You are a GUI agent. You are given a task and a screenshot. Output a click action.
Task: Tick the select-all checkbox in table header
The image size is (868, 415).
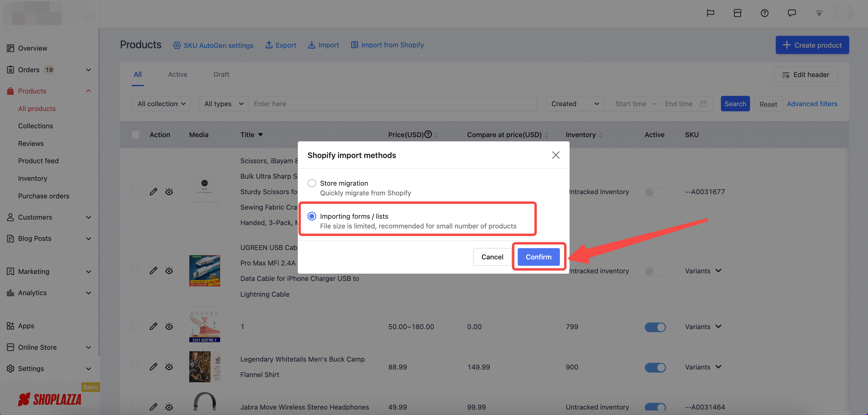tap(136, 135)
